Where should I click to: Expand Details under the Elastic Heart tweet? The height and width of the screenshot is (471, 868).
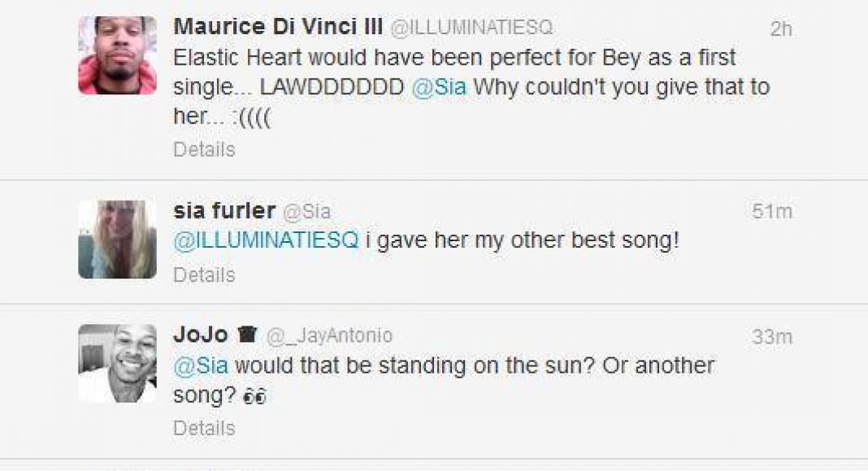point(204,149)
